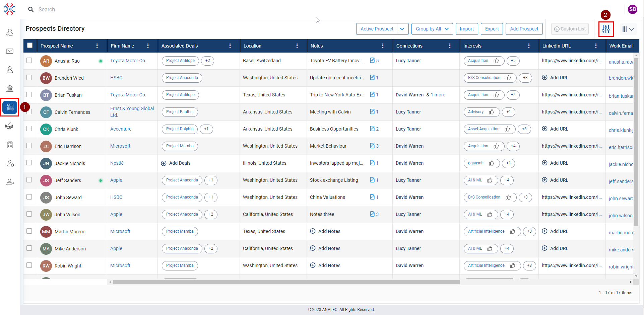Open the column chooser icon dropdown

tap(628, 29)
